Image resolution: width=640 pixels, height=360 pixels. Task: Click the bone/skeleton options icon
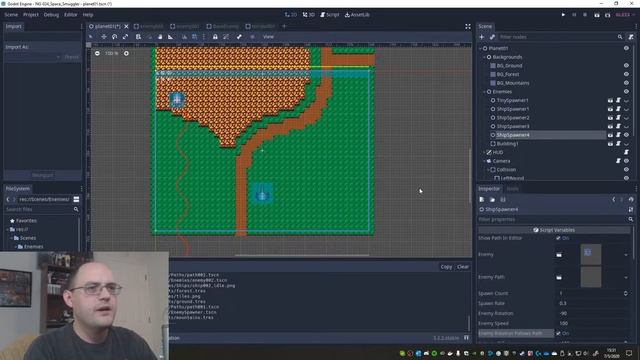point(239,37)
